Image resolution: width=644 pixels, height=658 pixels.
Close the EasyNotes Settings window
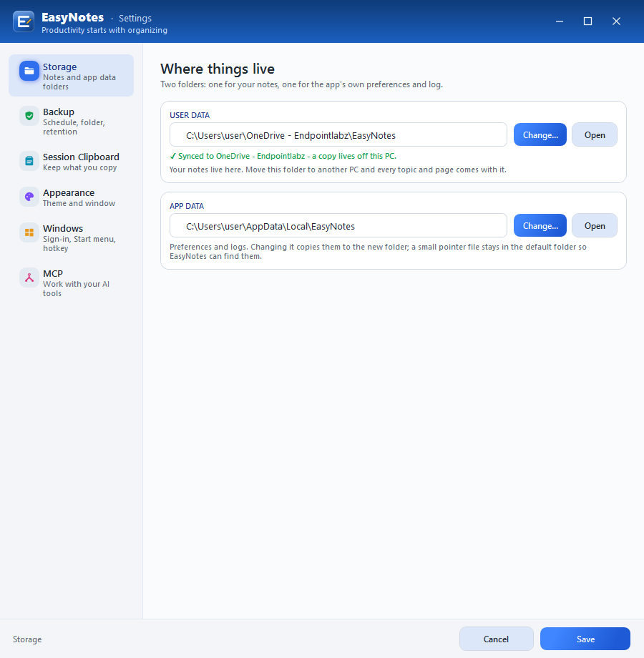tap(616, 21)
